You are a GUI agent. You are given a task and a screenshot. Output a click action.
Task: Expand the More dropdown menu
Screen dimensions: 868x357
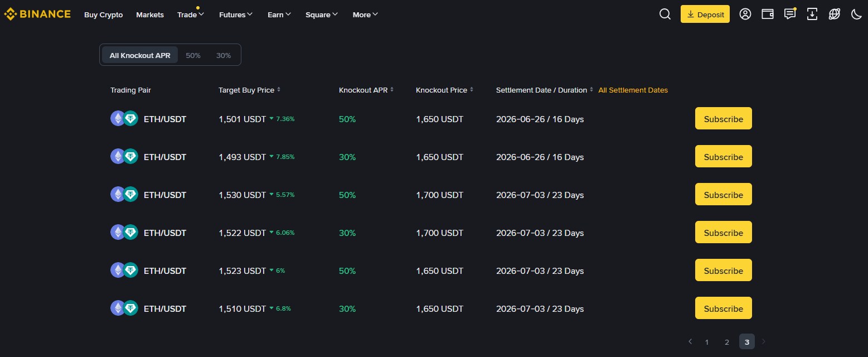pyautogui.click(x=365, y=15)
